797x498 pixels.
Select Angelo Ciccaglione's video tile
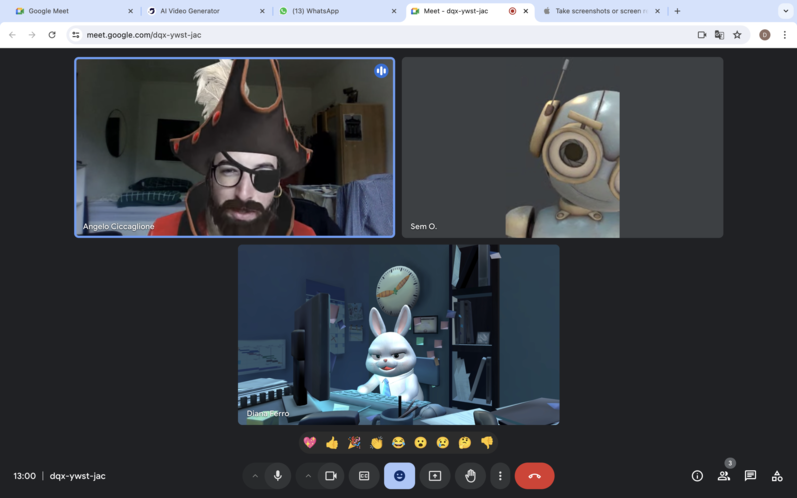(235, 147)
